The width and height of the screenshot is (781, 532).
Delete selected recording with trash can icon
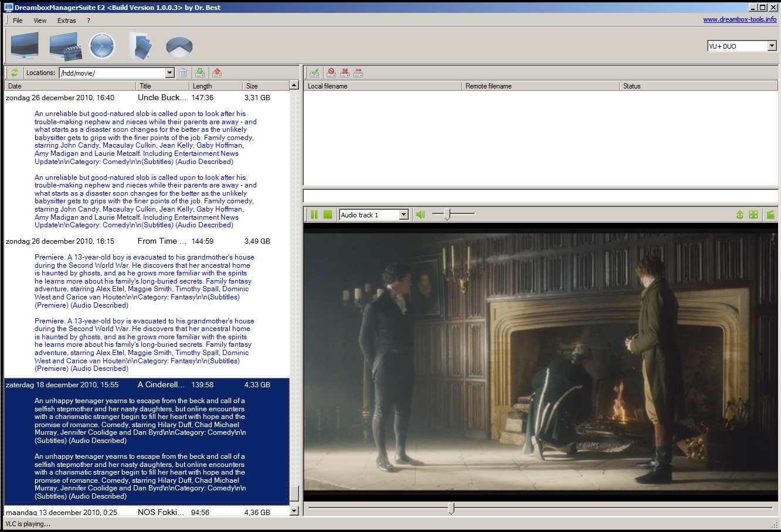[183, 73]
